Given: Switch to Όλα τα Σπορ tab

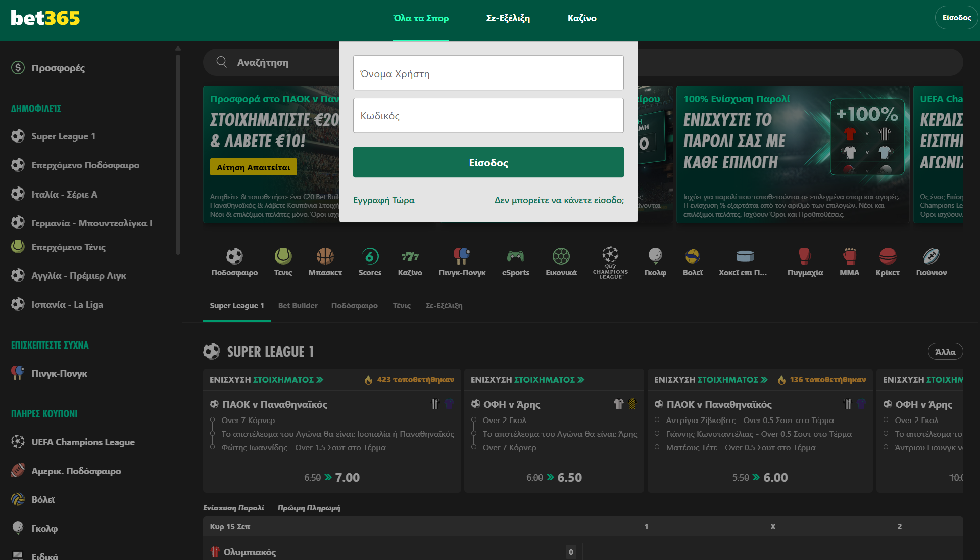Looking at the screenshot, I should coord(421,18).
